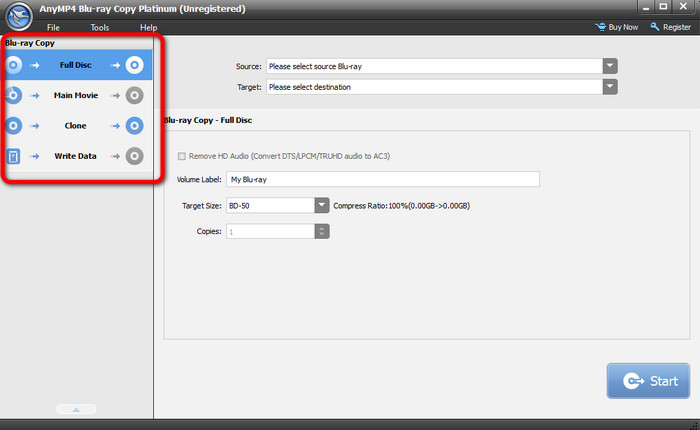Click the destination selection field
The image size is (700, 430).
click(434, 87)
